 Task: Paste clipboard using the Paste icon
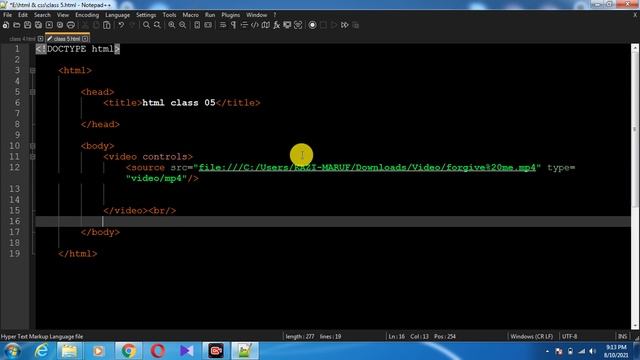point(107,25)
